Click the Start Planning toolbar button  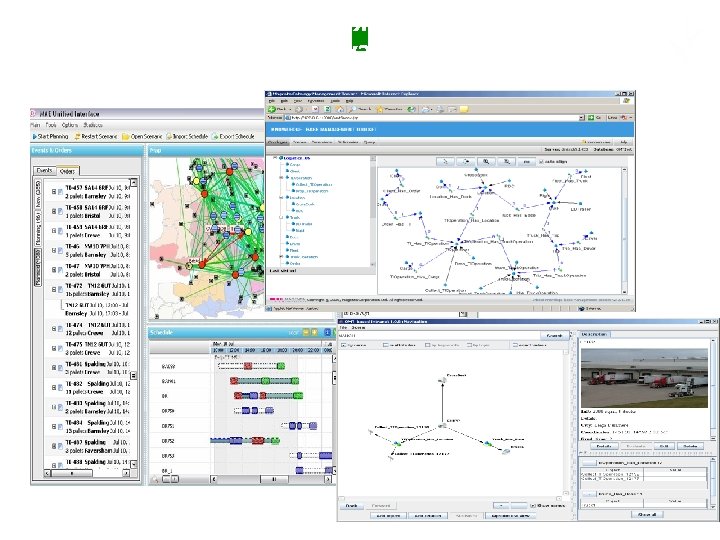[x=51, y=136]
